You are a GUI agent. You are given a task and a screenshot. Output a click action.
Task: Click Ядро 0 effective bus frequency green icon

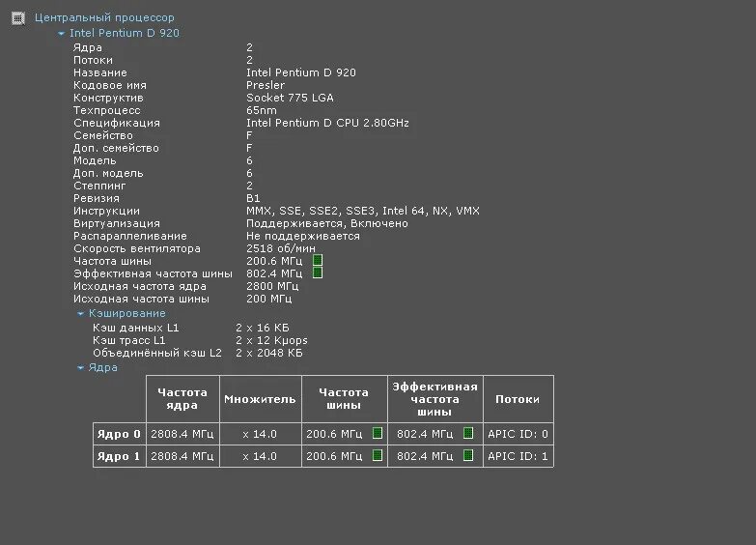(468, 434)
